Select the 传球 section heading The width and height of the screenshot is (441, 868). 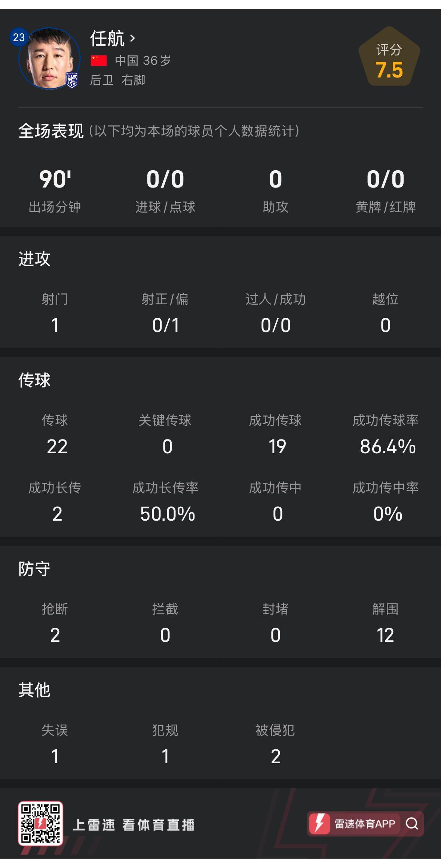pos(34,380)
